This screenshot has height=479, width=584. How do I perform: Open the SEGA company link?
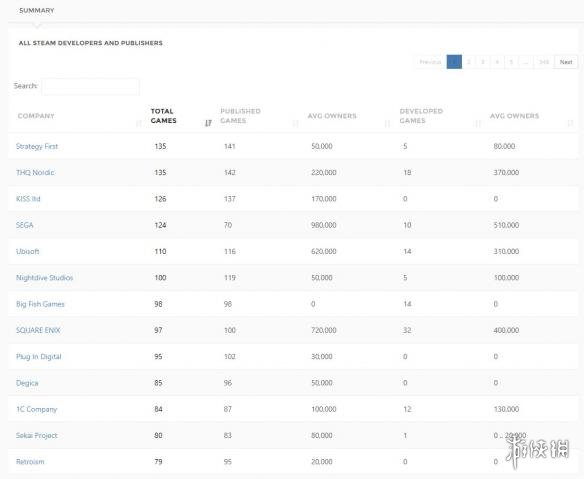tap(25, 225)
